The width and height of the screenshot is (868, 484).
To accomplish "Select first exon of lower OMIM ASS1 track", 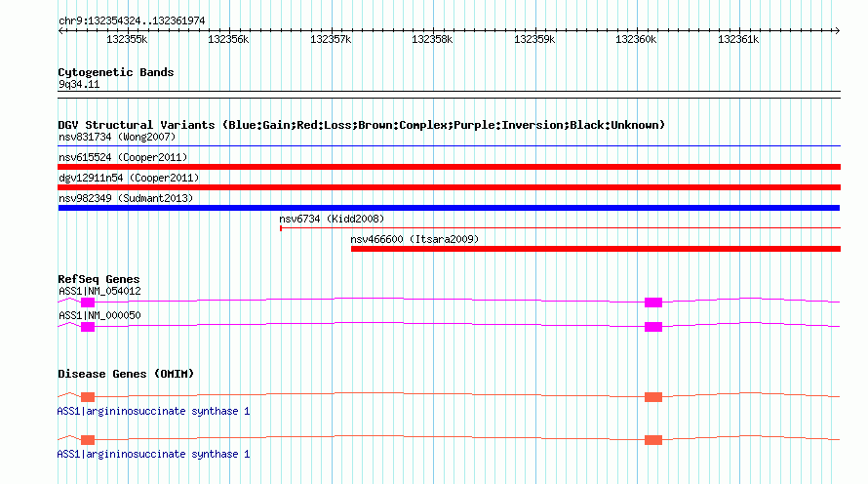I will (x=88, y=440).
